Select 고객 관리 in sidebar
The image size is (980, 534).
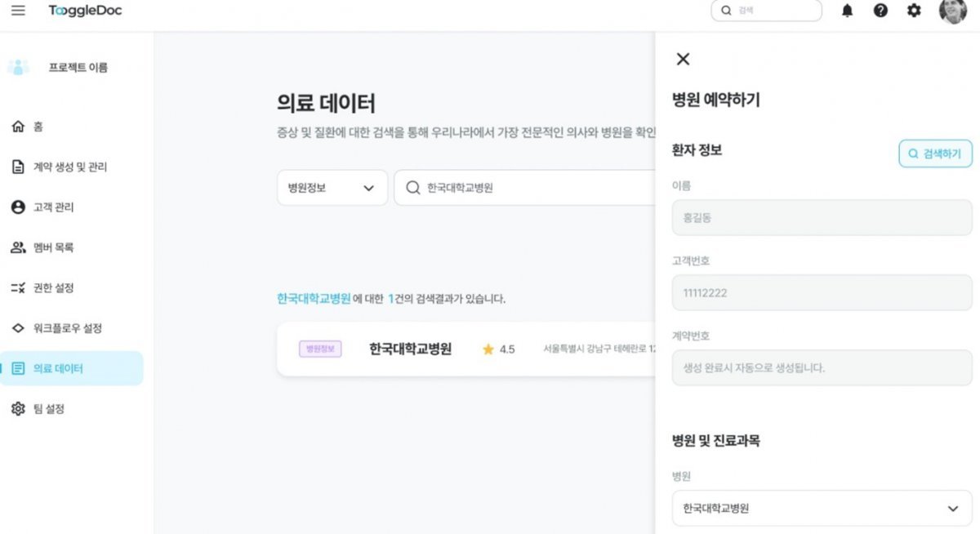point(53,207)
